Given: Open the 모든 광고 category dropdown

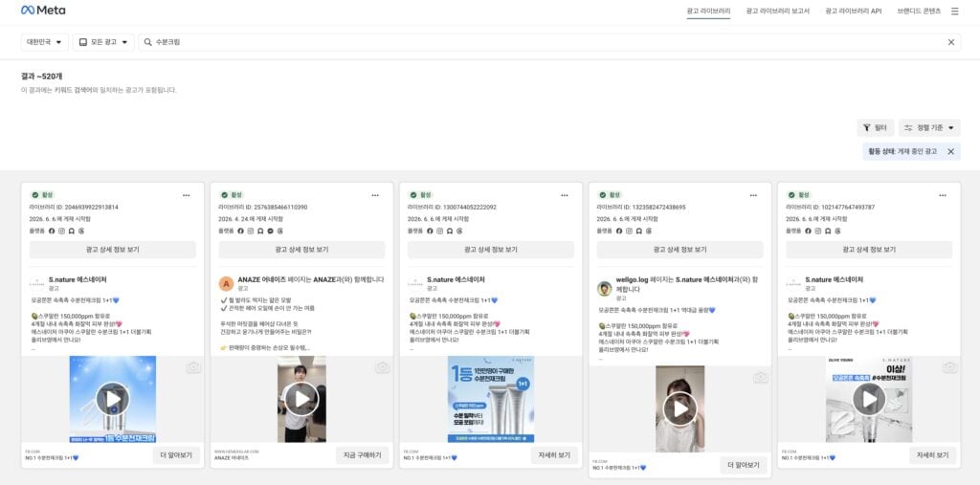Looking at the screenshot, I should coord(103,42).
